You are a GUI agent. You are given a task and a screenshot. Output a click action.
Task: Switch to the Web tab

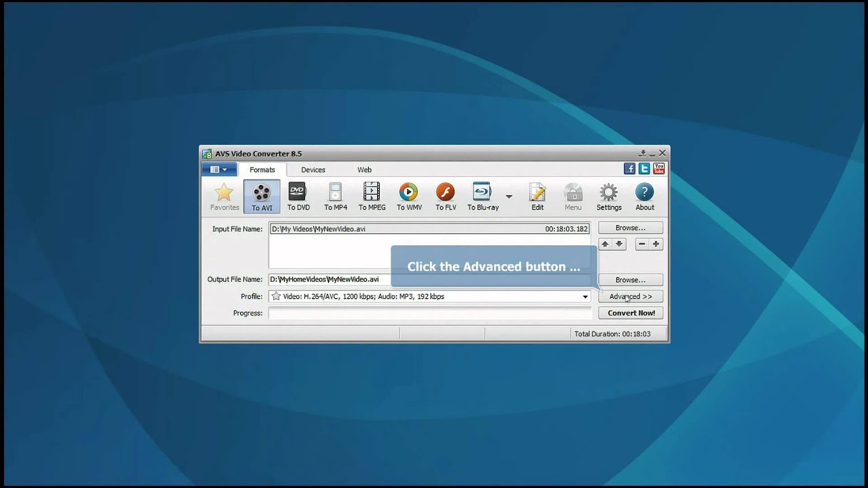pyautogui.click(x=365, y=169)
